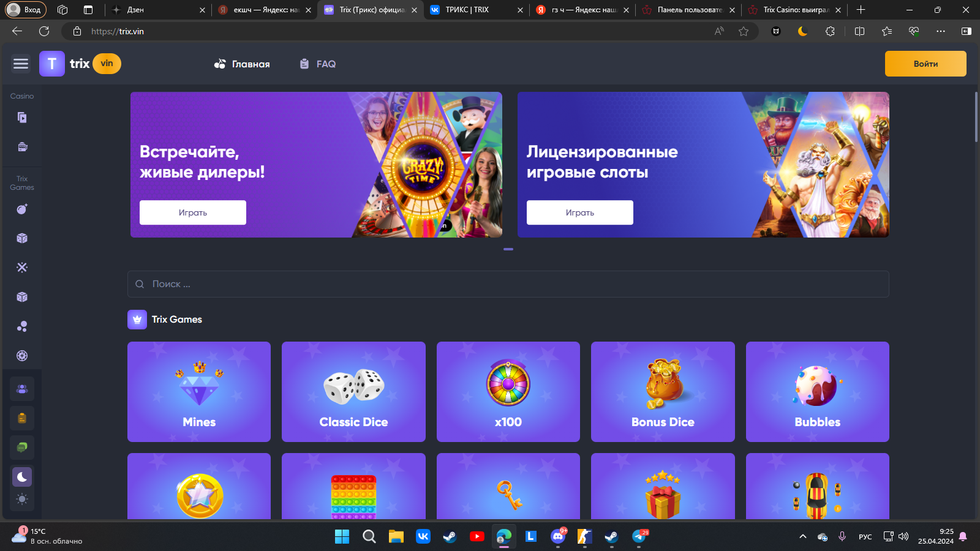Click Играть on the live dealers banner

pos(193,212)
